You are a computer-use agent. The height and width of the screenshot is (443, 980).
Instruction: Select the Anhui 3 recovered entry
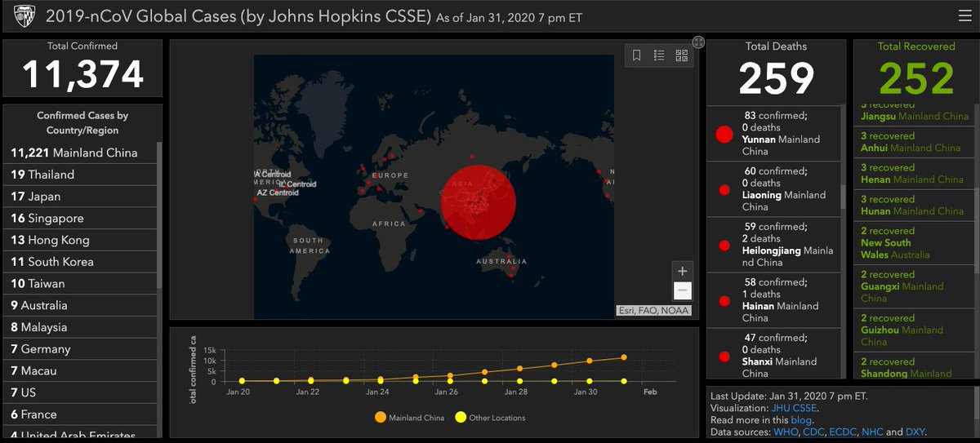914,142
